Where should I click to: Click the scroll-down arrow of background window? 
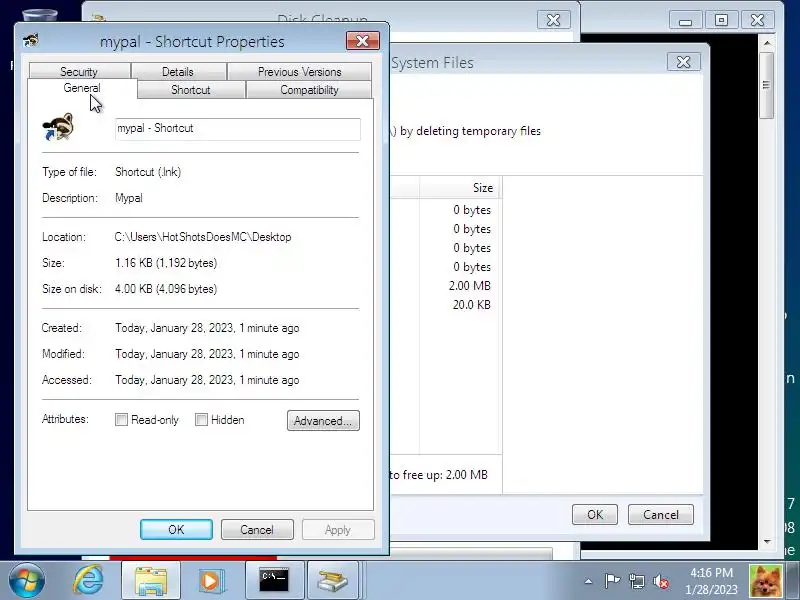(x=767, y=542)
